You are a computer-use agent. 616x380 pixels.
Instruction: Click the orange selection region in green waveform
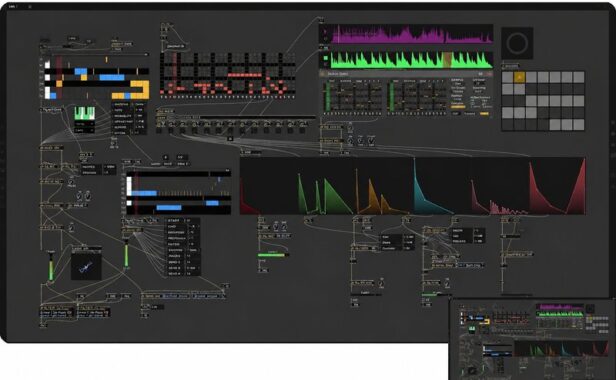pos(447,60)
